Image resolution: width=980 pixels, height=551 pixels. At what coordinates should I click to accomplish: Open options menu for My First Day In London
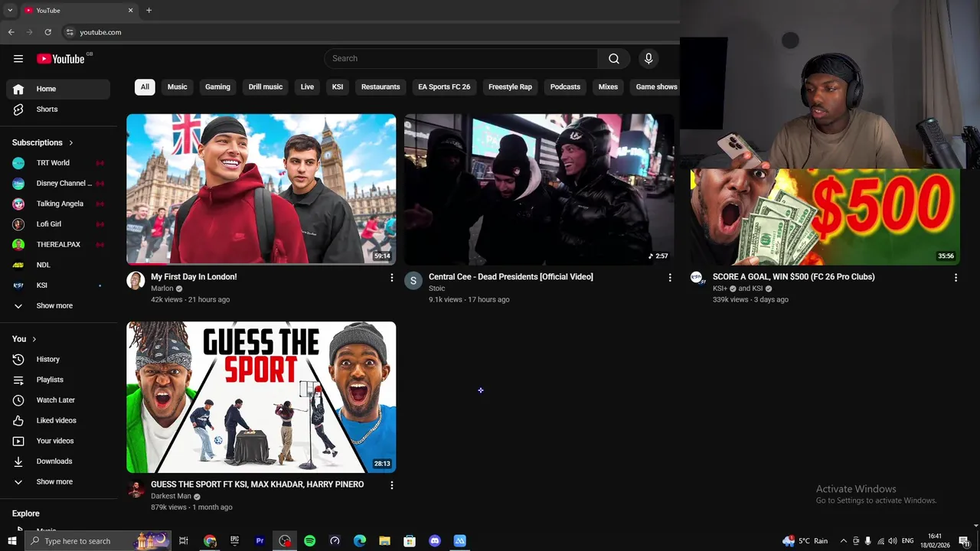pyautogui.click(x=392, y=278)
